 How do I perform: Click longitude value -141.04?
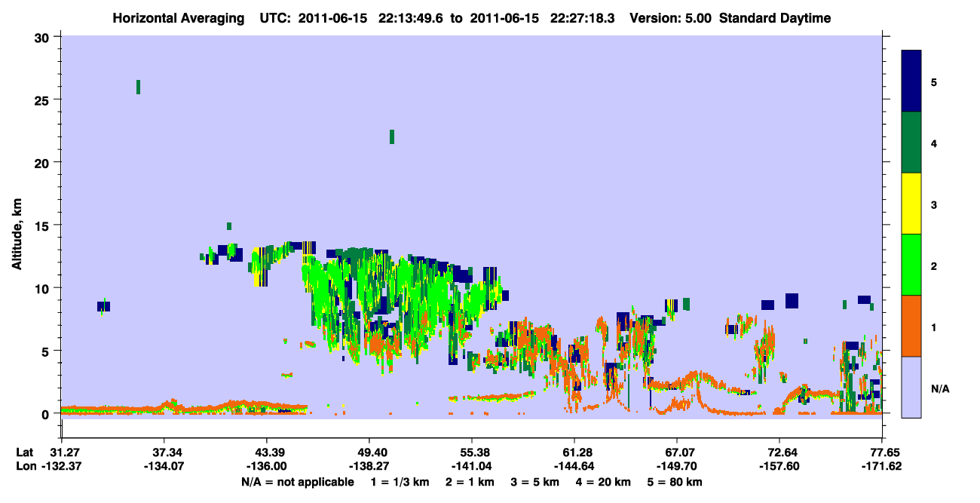pyautogui.click(x=471, y=466)
